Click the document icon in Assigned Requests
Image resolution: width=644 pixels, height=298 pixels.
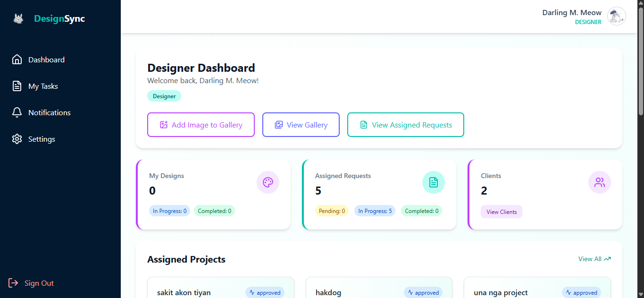433,182
